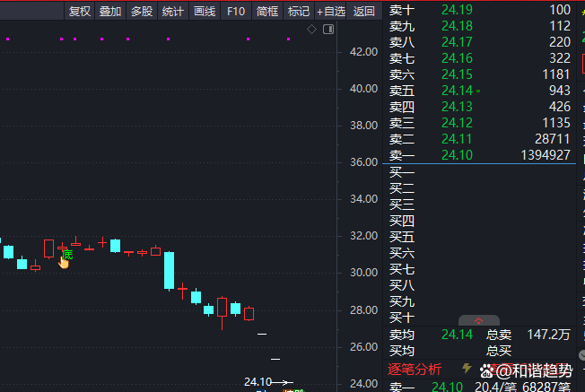Screen dimensions: 585x392
Task: Select the 卖十 price 24.19
Action: click(457, 10)
